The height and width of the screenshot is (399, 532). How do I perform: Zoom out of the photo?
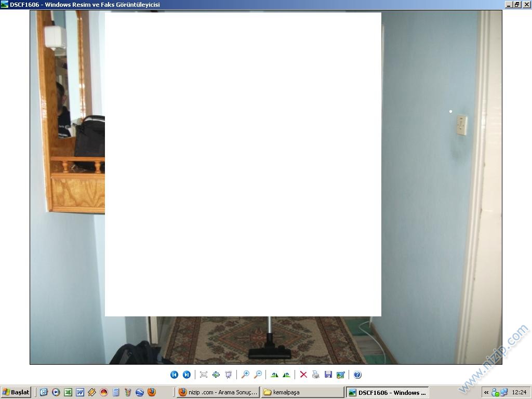click(258, 375)
